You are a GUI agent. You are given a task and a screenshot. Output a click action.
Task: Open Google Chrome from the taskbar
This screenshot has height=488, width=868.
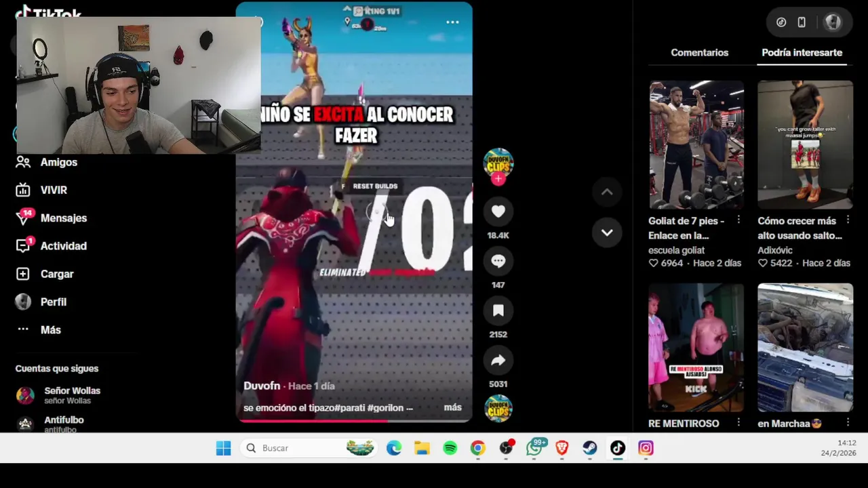tap(478, 448)
